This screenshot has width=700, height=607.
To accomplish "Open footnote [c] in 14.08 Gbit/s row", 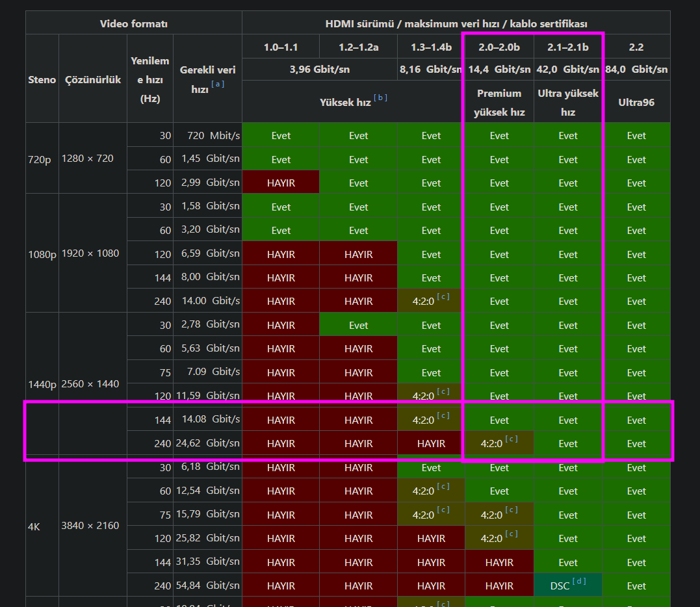I will pos(443,415).
